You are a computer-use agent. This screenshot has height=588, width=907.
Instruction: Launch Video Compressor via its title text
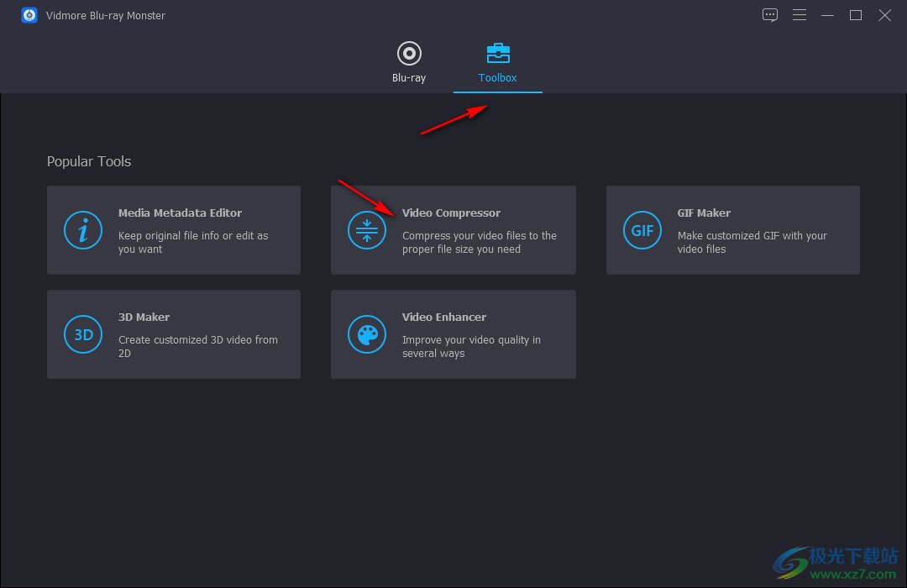pos(451,213)
